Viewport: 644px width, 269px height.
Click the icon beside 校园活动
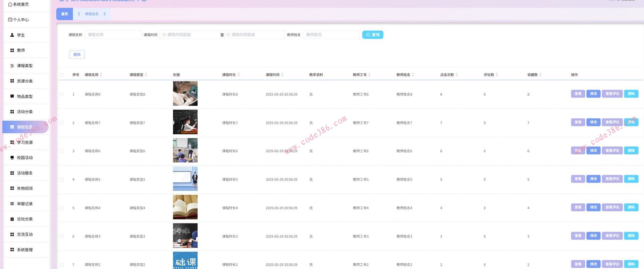coord(12,158)
